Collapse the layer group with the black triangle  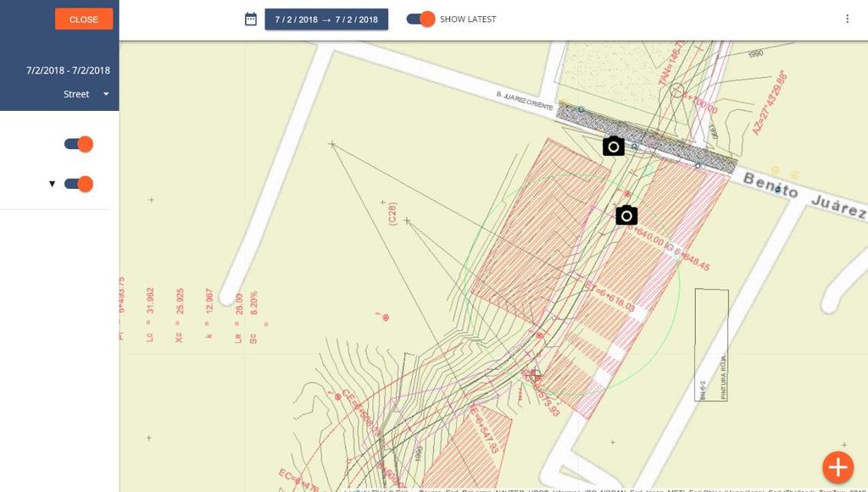click(52, 184)
